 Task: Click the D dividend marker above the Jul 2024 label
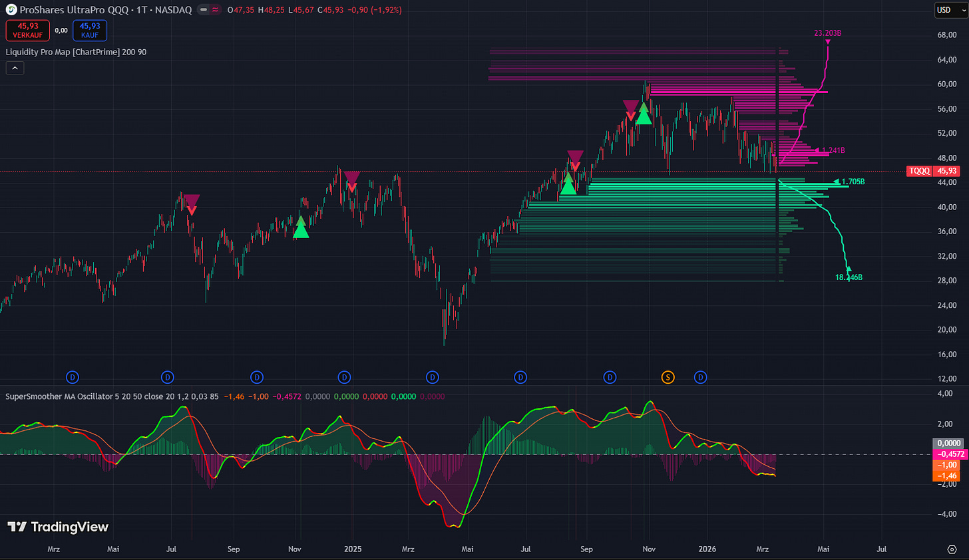pos(168,378)
